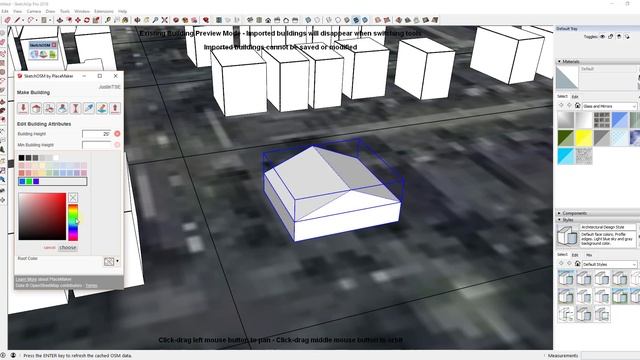Toggle the Monochrome face style icon

(365, 20)
